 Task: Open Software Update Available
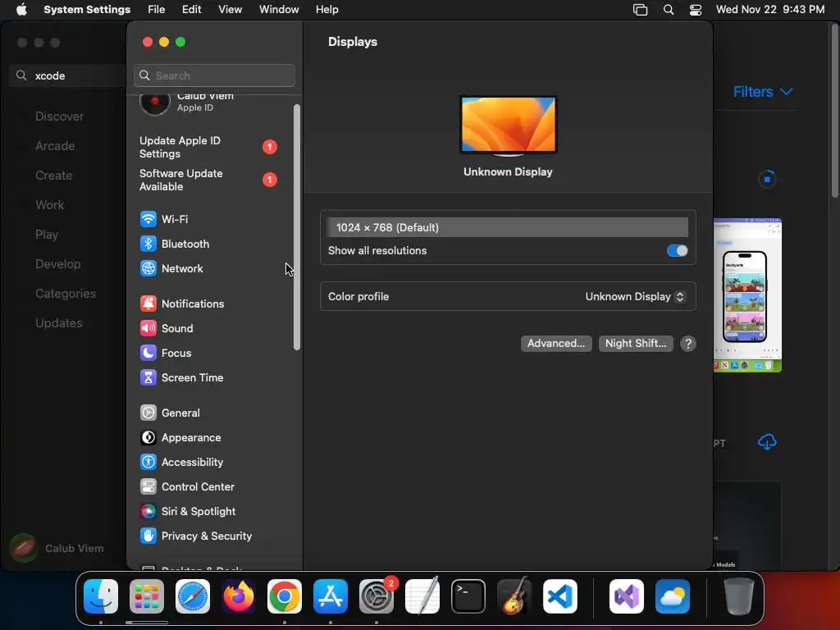pyautogui.click(x=208, y=180)
